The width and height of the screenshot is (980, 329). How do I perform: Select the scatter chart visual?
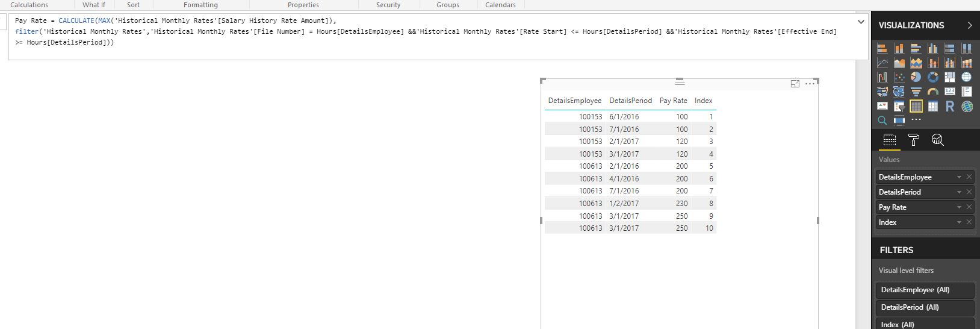[899, 77]
